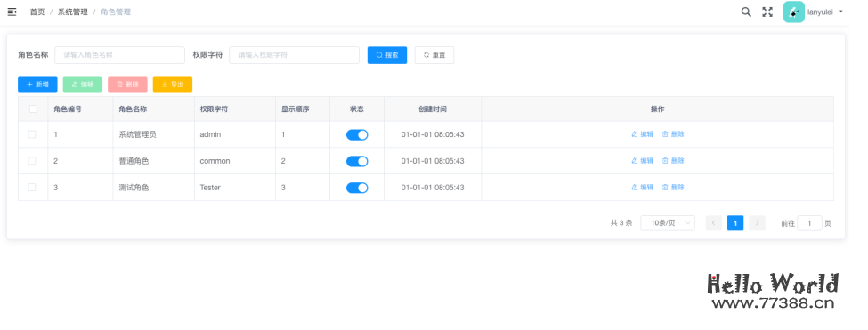Toggle status switch for Tester role

(x=357, y=188)
